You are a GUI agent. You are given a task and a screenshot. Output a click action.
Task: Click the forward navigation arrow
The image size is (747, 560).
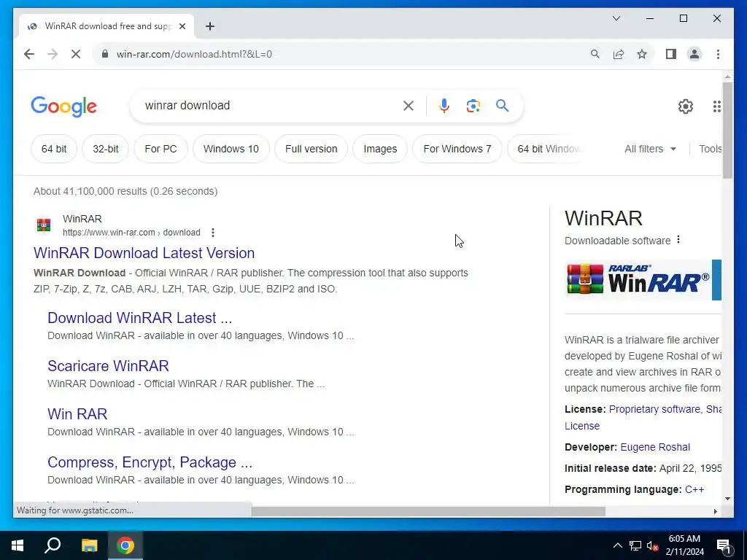(x=53, y=54)
